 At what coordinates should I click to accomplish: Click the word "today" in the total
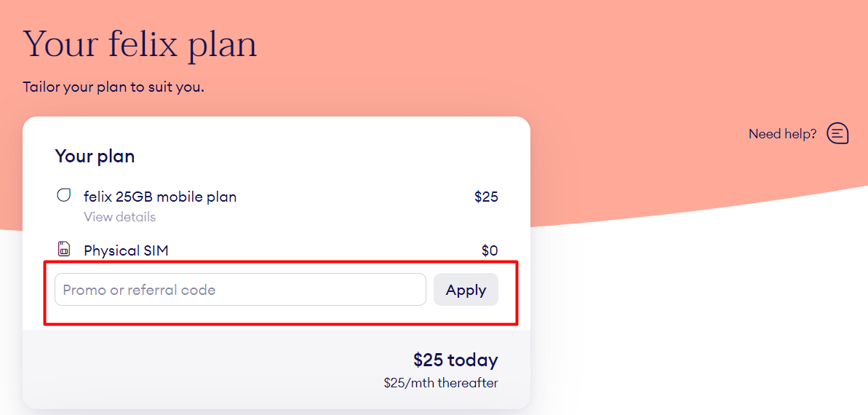pos(473,360)
